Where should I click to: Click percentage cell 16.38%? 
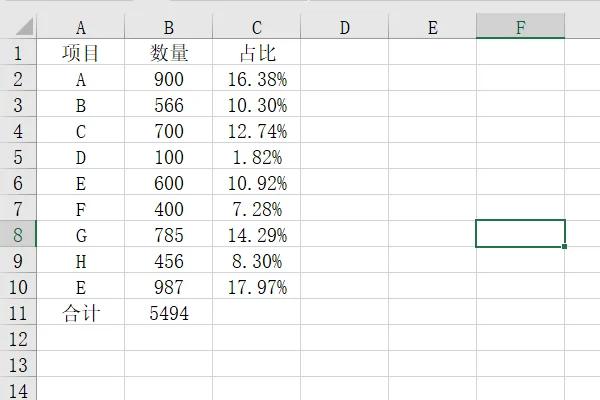point(256,78)
